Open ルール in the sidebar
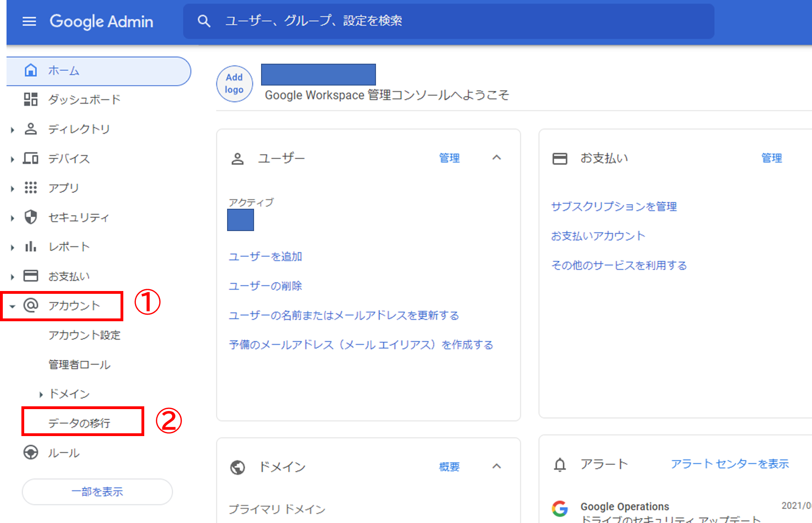 click(x=64, y=453)
